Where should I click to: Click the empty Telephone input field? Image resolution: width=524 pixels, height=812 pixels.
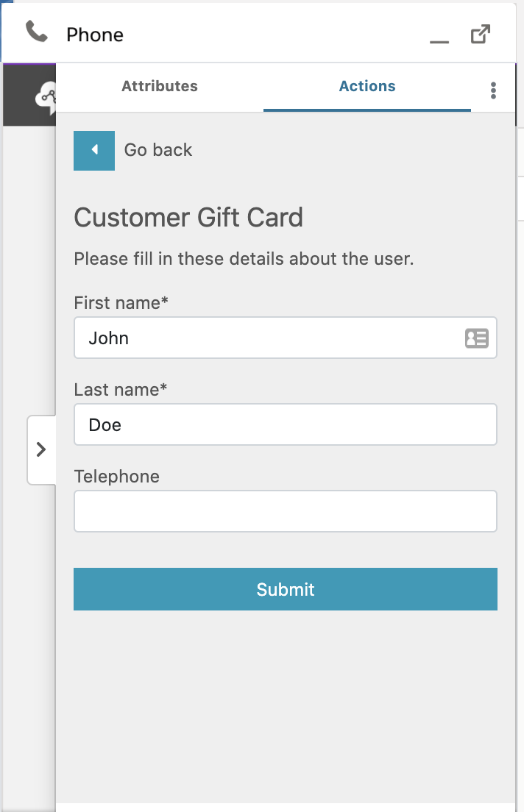click(286, 511)
